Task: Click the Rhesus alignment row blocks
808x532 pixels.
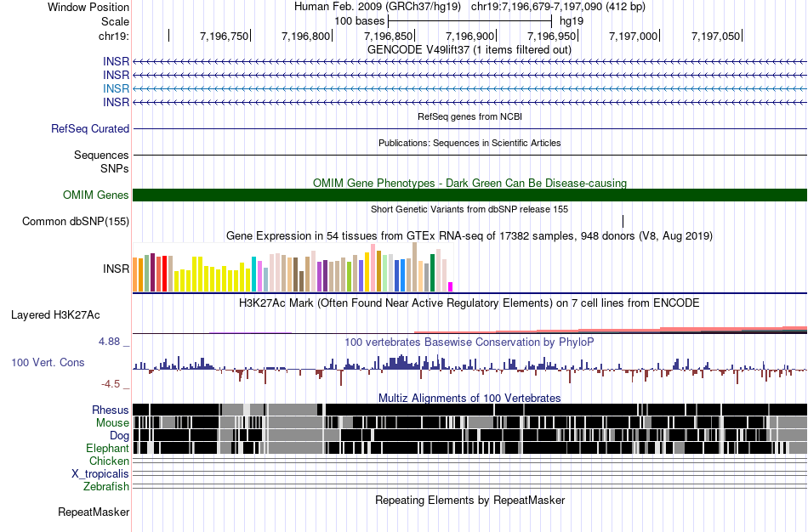Action: (469, 410)
